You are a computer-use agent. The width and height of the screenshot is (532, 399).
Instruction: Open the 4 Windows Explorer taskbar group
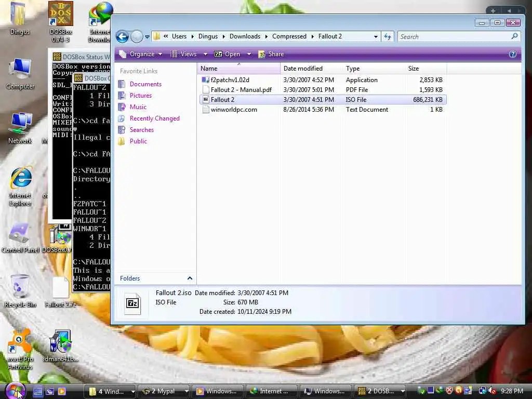[x=110, y=391]
